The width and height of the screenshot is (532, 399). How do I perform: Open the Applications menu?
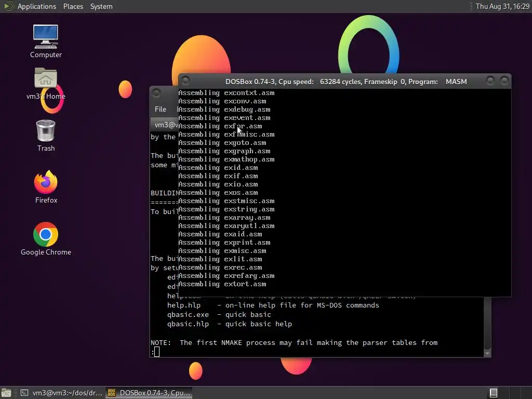click(37, 6)
